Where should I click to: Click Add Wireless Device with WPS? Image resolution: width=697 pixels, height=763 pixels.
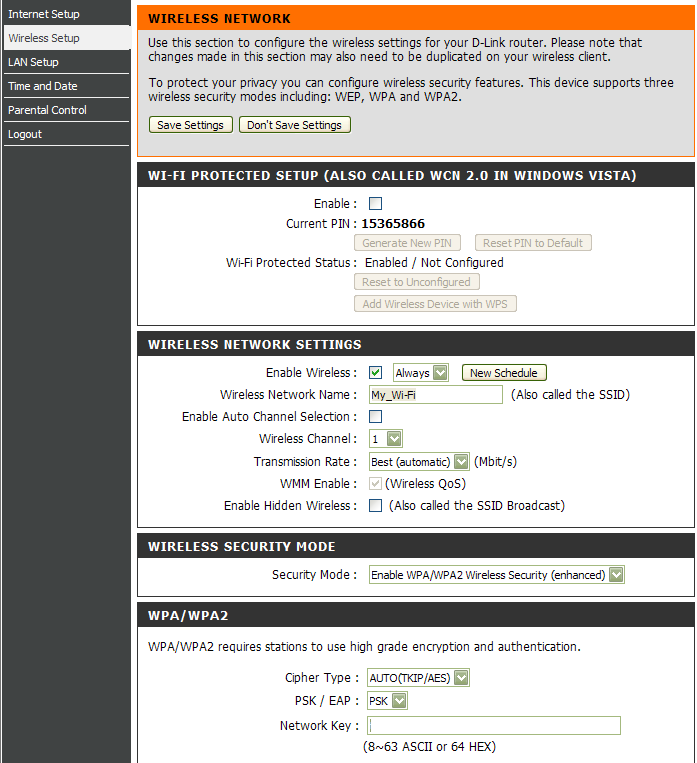click(x=435, y=304)
